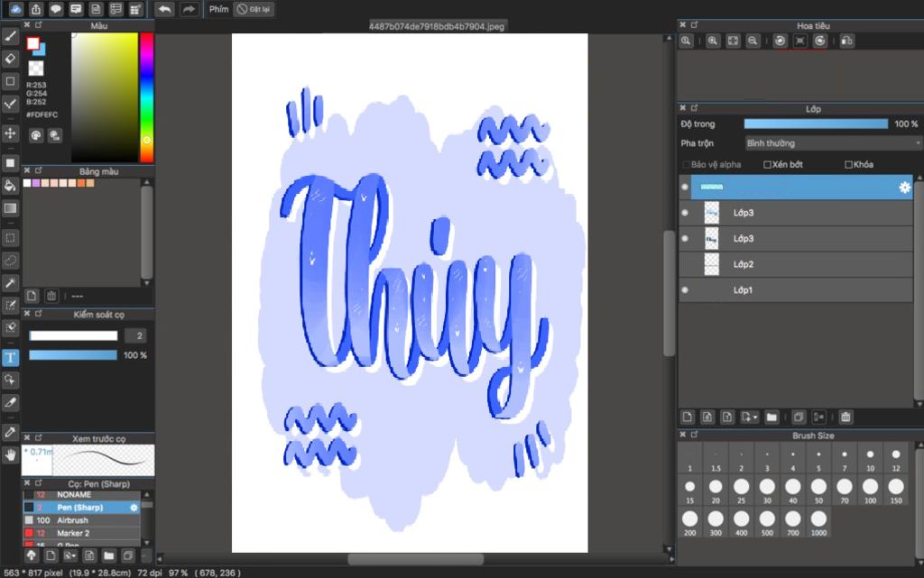Redo the last action

click(189, 9)
